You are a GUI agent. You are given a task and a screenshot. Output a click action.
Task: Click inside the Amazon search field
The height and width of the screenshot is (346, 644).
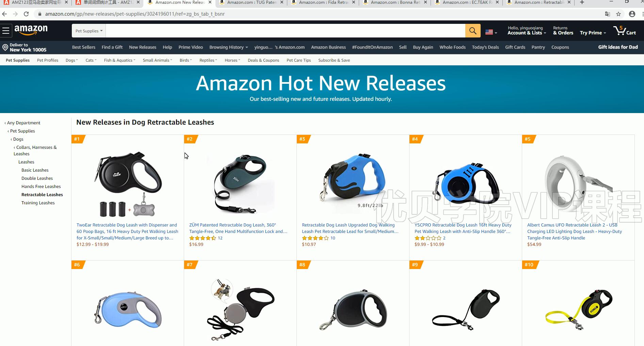[285, 31]
